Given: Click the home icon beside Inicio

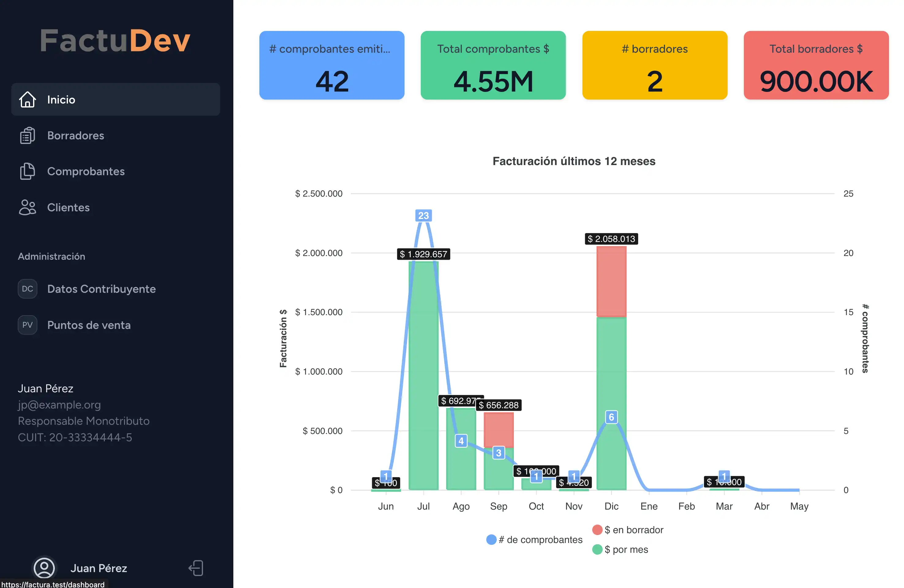Looking at the screenshot, I should [27, 100].
